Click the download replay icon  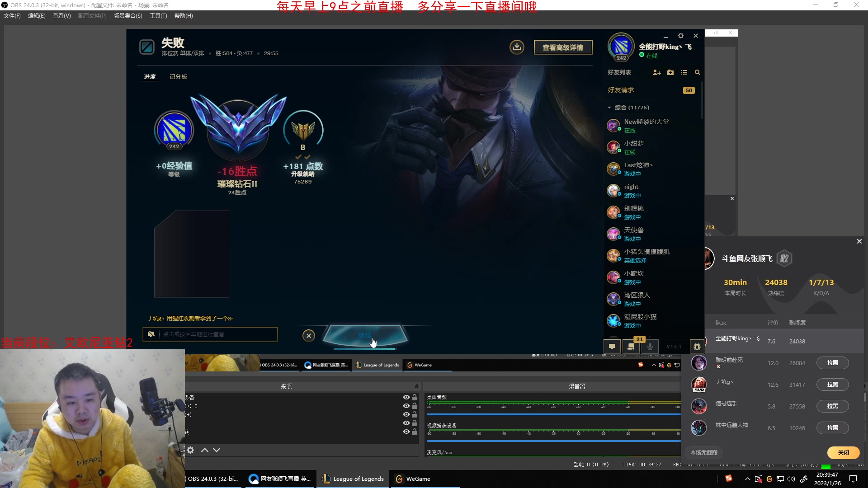point(517,47)
